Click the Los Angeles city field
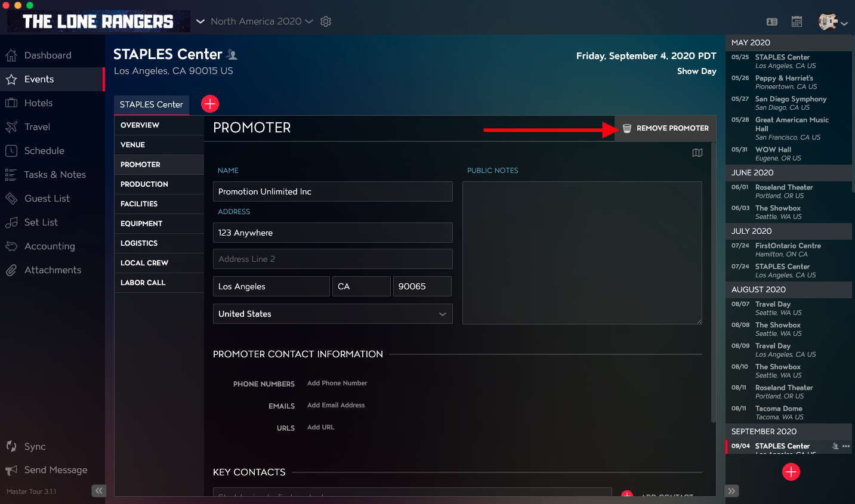 [271, 286]
